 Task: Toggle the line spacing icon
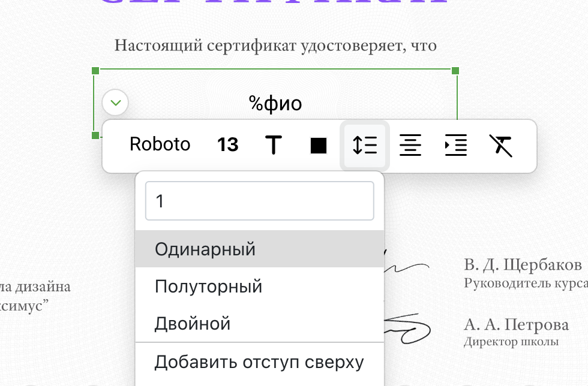[x=365, y=146]
